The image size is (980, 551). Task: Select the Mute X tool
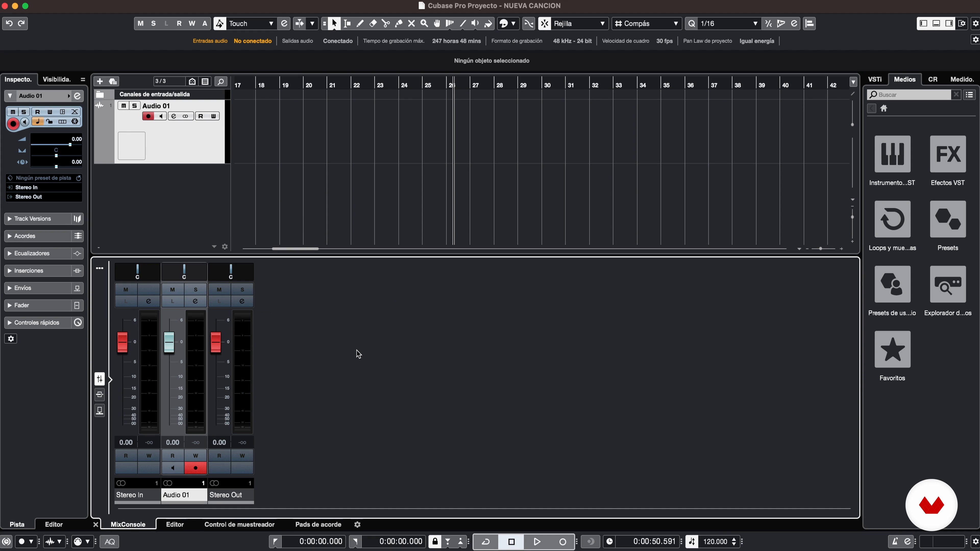point(411,23)
